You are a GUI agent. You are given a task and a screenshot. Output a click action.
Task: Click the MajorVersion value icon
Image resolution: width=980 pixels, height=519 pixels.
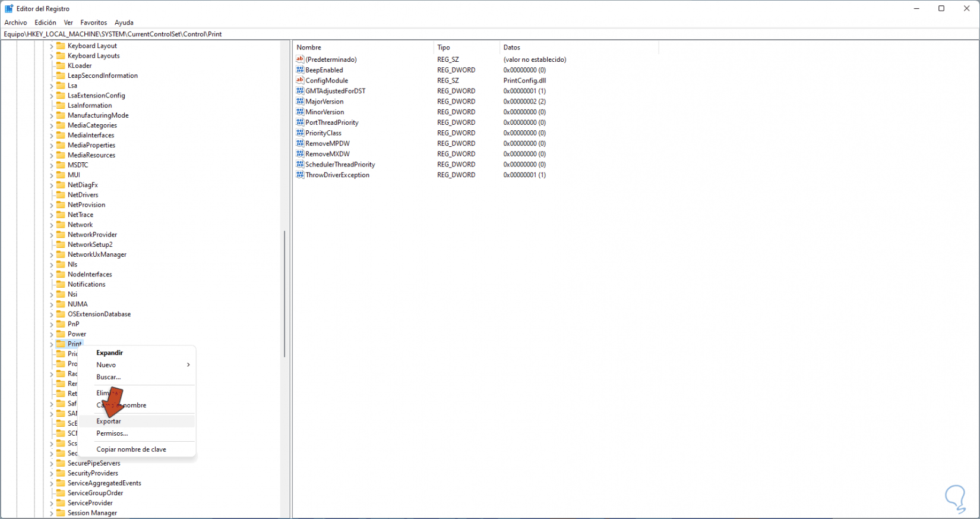[300, 102]
